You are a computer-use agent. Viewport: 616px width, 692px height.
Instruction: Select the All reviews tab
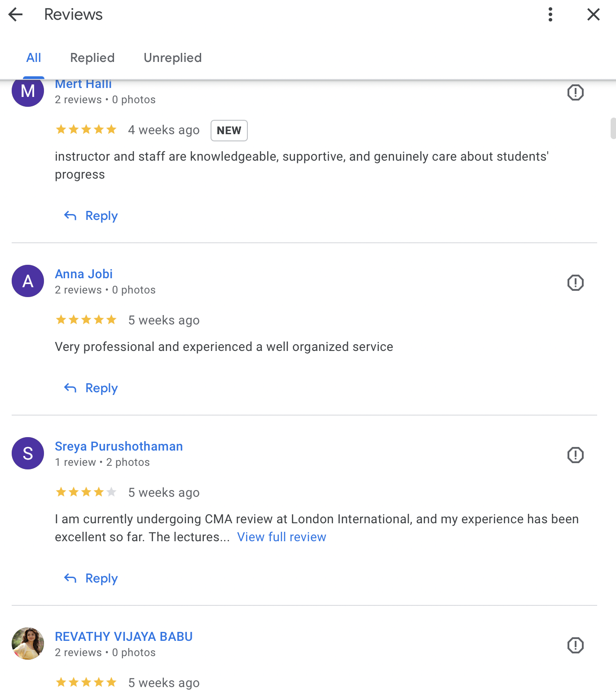34,57
